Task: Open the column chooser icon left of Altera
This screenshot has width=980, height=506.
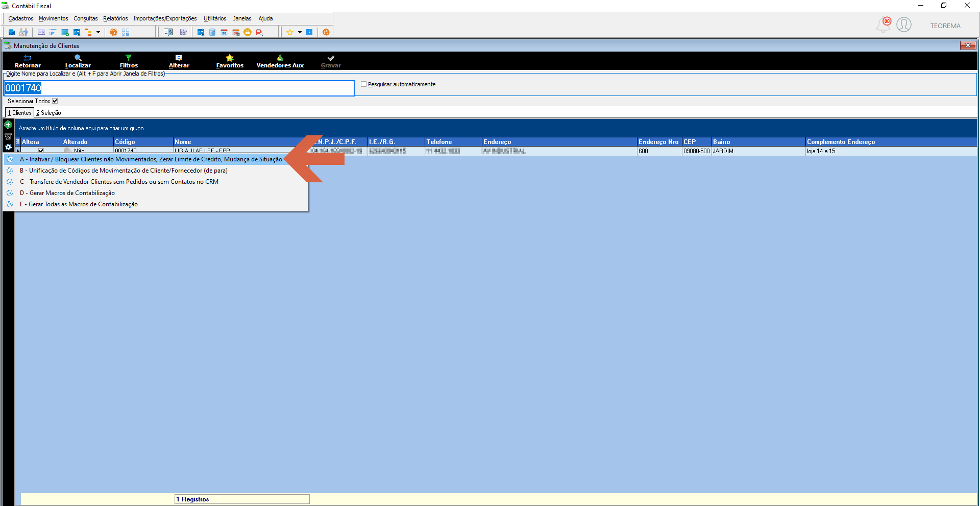Action: [18, 142]
